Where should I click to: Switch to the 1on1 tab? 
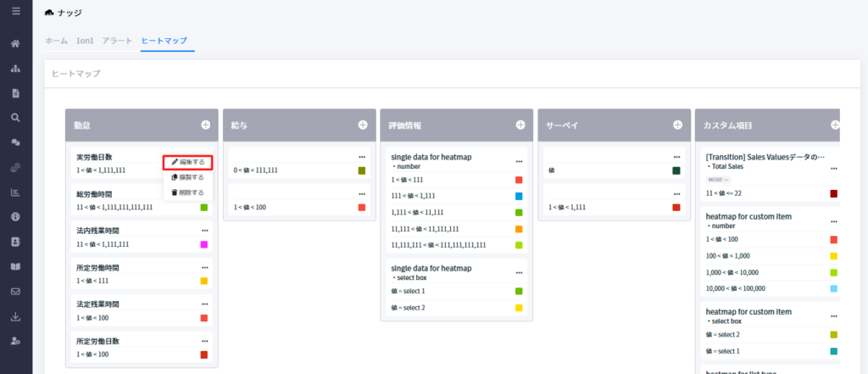(85, 41)
